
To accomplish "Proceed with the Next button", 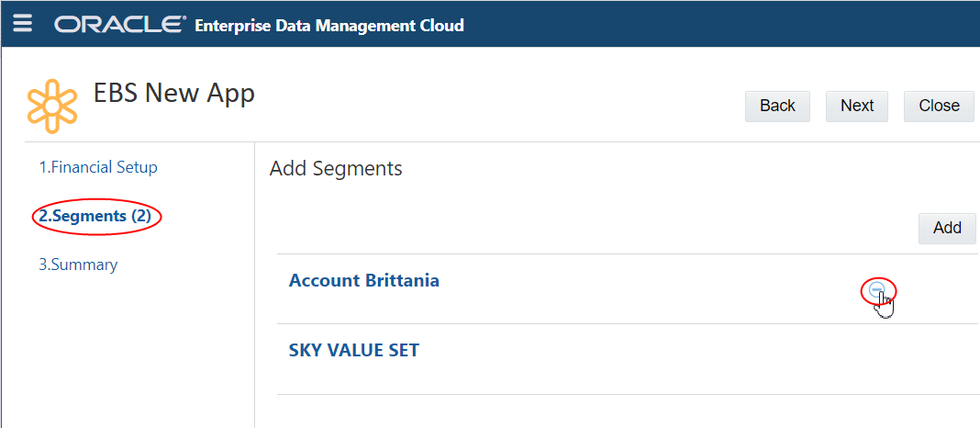I will tap(856, 106).
